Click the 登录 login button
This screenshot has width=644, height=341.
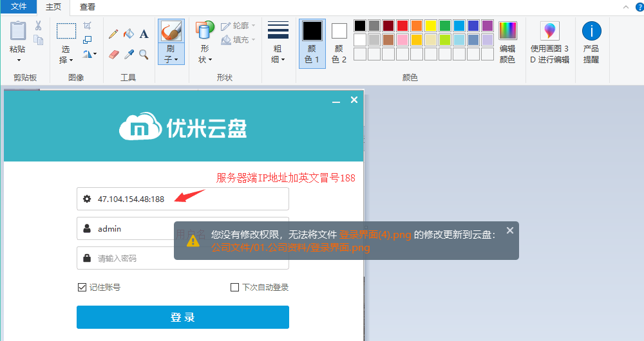click(x=183, y=317)
